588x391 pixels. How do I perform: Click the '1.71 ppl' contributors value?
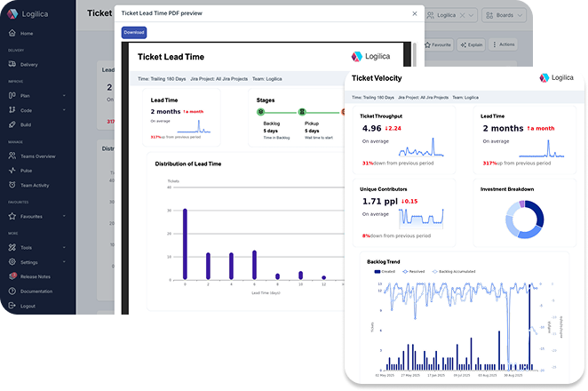click(379, 202)
